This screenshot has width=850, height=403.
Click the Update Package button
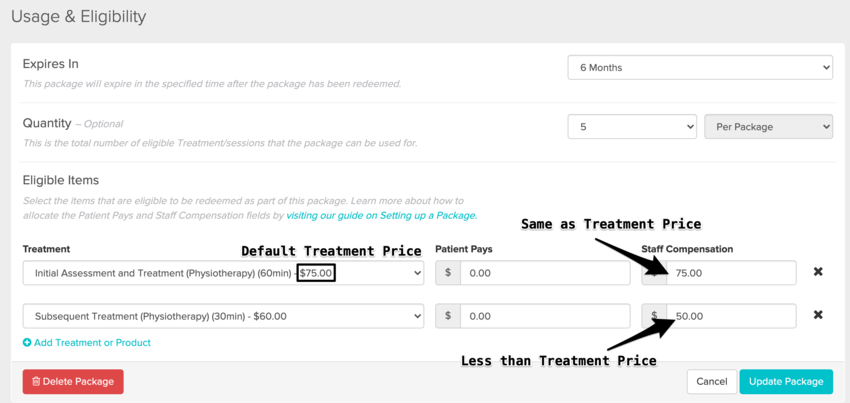[x=785, y=381]
